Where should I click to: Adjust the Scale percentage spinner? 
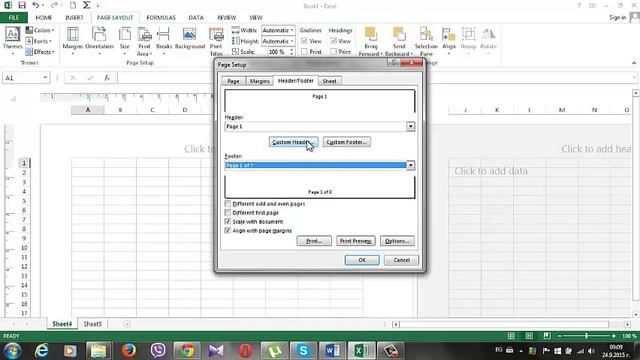(291, 52)
